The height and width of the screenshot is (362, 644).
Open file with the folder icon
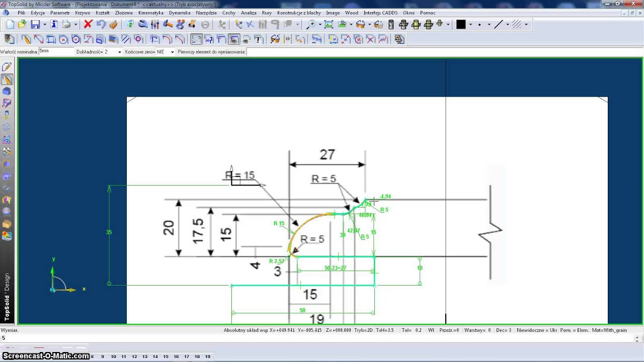[x=22, y=24]
